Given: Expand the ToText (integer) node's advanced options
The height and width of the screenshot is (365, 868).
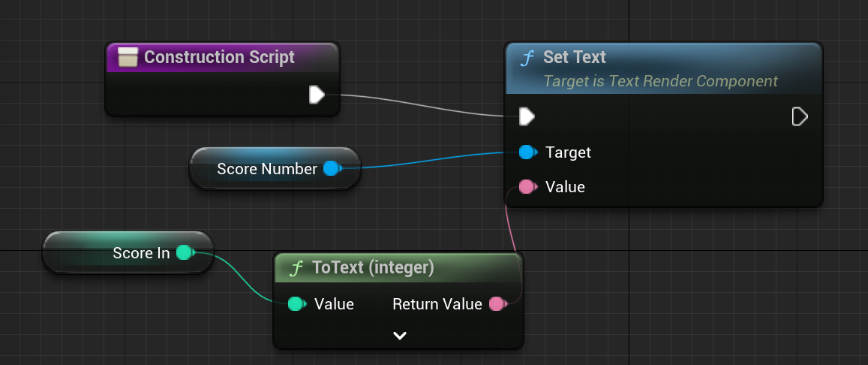Looking at the screenshot, I should [399, 336].
